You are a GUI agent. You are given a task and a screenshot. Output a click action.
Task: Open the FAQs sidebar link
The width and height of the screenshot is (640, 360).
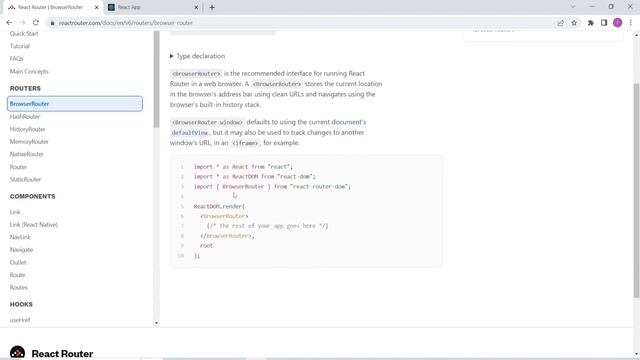tap(16, 59)
